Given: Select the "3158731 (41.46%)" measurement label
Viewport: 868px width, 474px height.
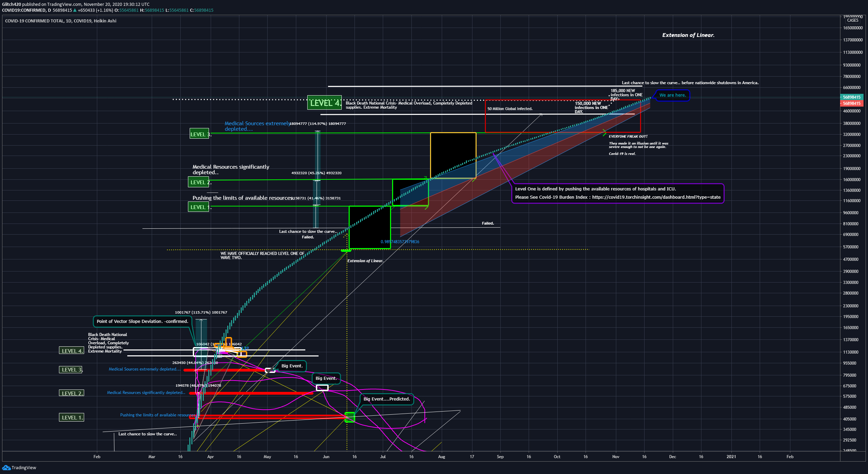Looking at the screenshot, I should 316,198.
